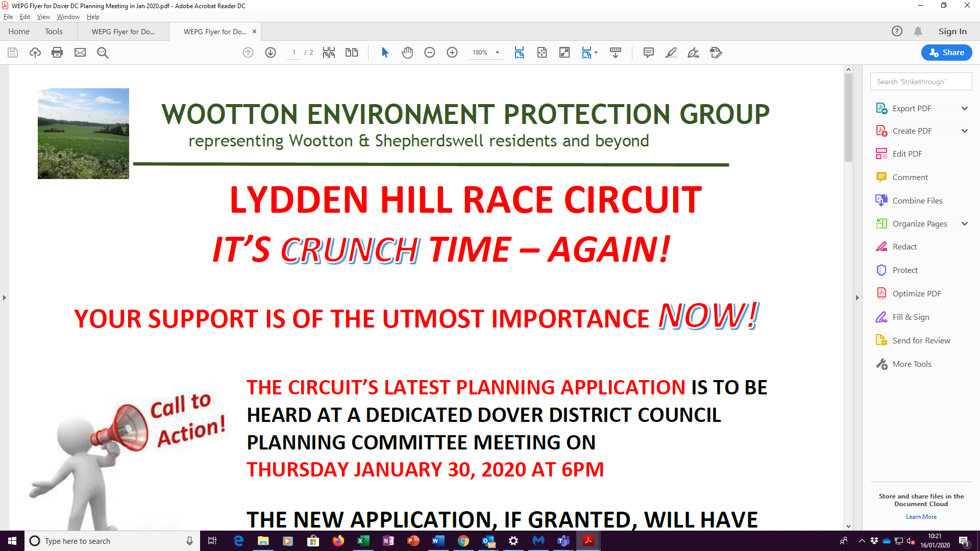980x551 pixels.
Task: Zoom in on the page
Action: point(452,53)
